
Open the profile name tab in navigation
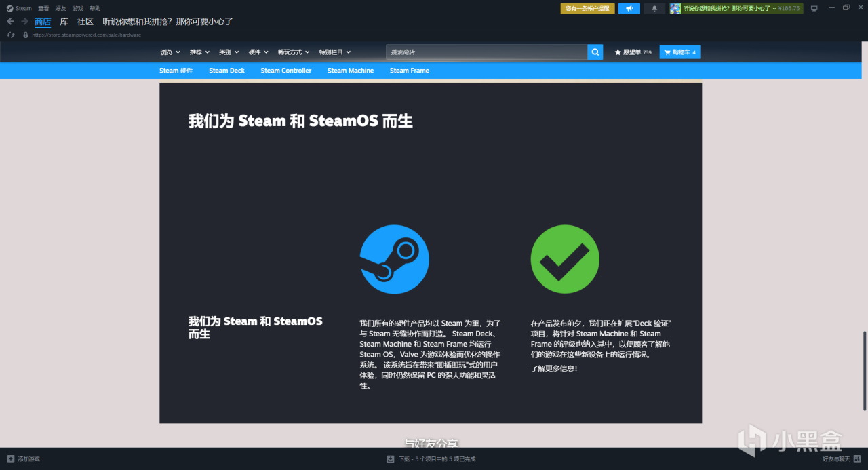click(167, 22)
